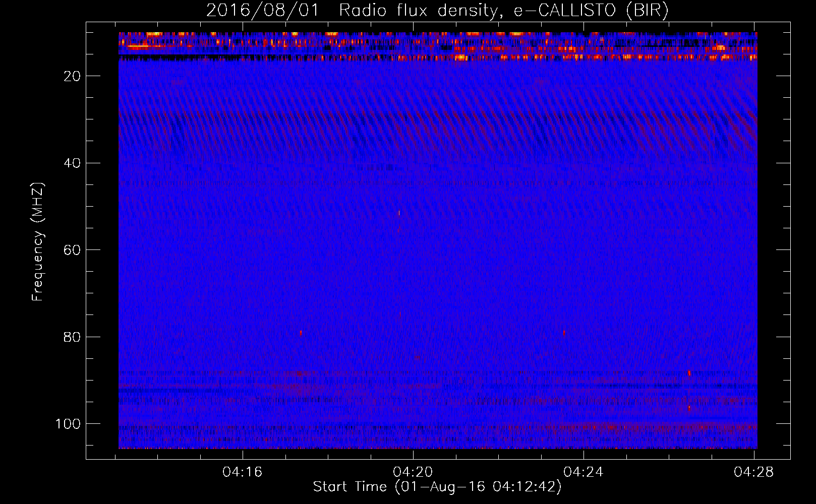The width and height of the screenshot is (816, 504).
Task: Click the 60 frequency tick label
Action: [72, 250]
